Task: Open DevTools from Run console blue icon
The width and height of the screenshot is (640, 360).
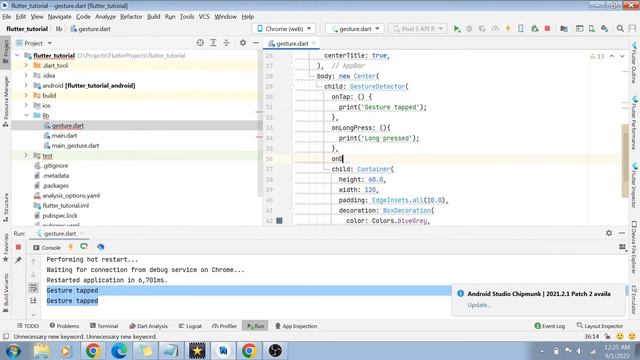Action: click(100, 247)
